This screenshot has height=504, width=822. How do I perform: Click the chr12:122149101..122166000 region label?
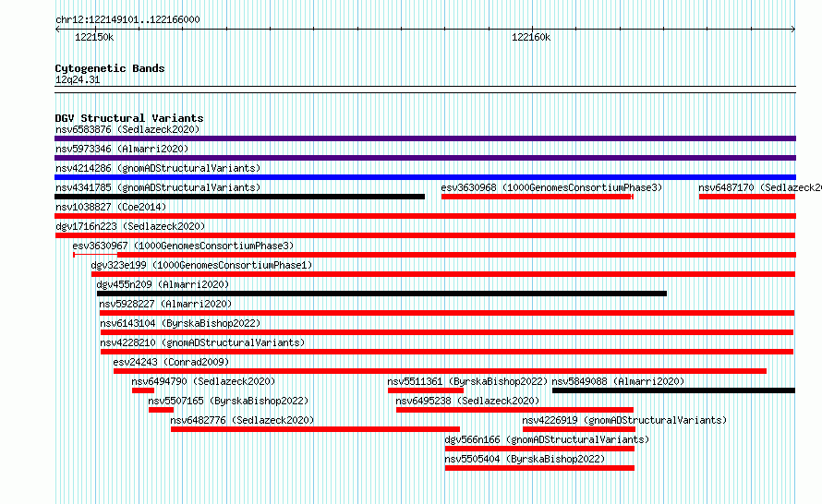coord(127,19)
